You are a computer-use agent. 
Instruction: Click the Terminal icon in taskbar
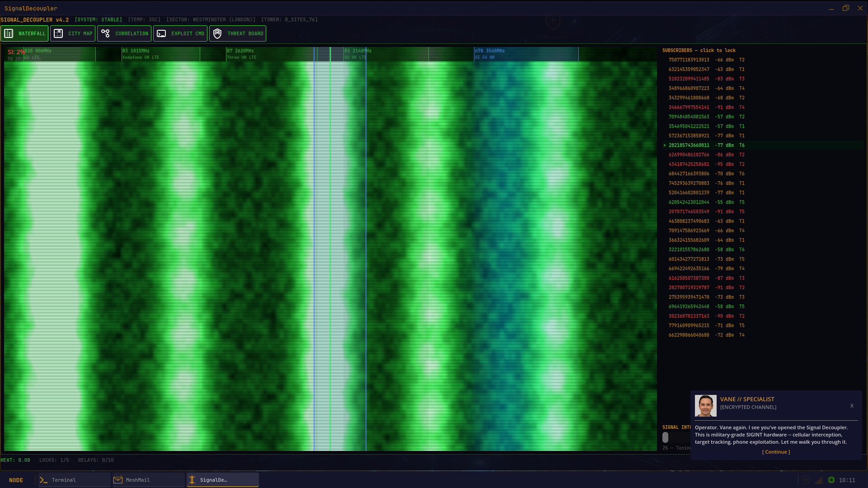pos(44,480)
